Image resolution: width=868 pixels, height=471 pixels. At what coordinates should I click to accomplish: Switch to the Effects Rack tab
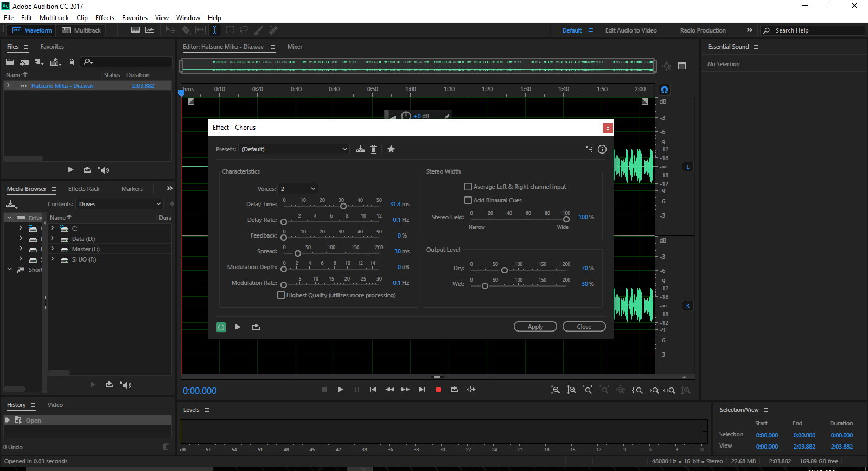click(84, 189)
